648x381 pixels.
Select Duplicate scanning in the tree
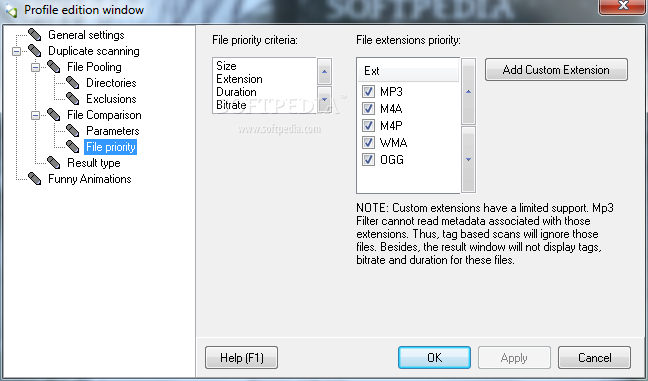pos(94,51)
